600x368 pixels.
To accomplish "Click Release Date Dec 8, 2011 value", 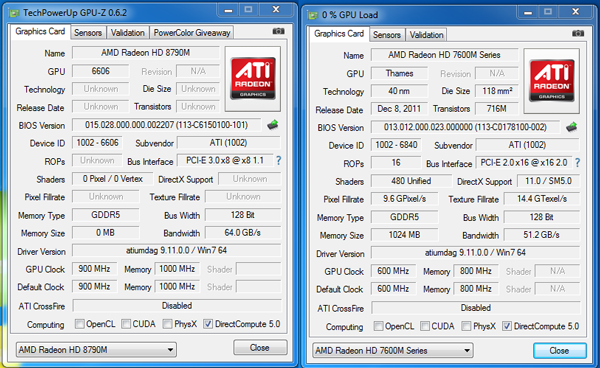I will pos(399,109).
